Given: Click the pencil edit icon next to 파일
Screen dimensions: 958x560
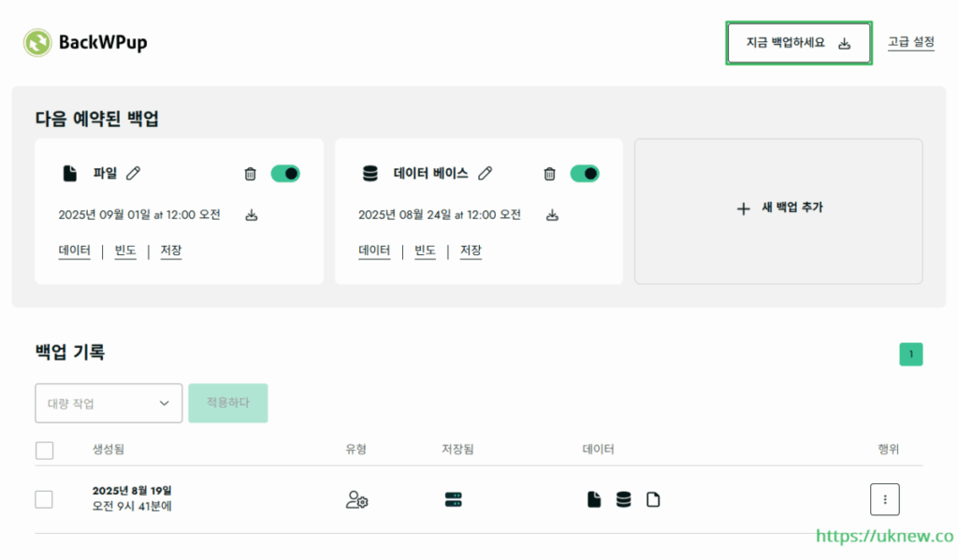Looking at the screenshot, I should 134,173.
